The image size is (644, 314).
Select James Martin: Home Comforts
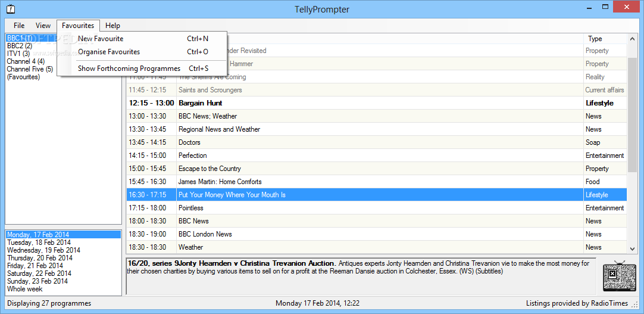[x=377, y=182]
